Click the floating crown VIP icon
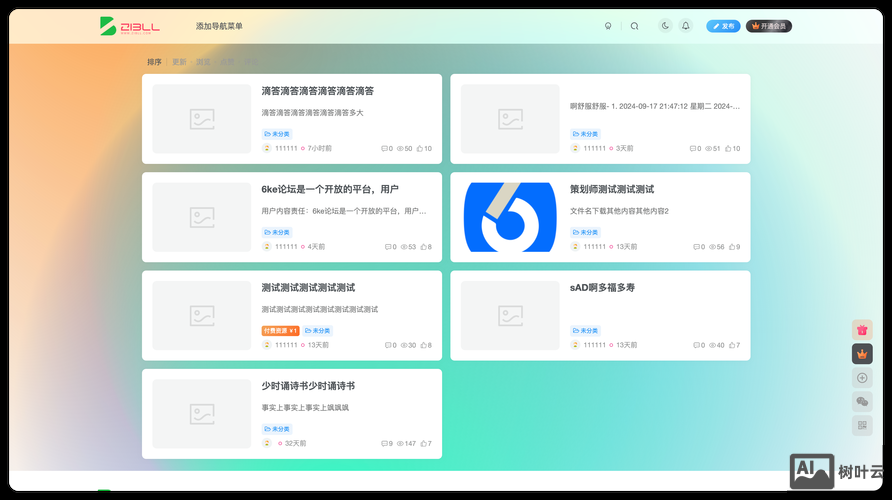 [x=862, y=354]
